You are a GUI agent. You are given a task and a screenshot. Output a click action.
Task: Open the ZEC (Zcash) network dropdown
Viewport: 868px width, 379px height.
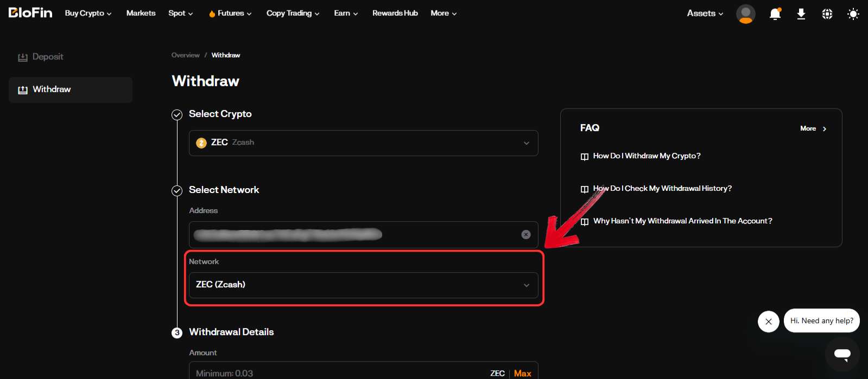tap(363, 285)
